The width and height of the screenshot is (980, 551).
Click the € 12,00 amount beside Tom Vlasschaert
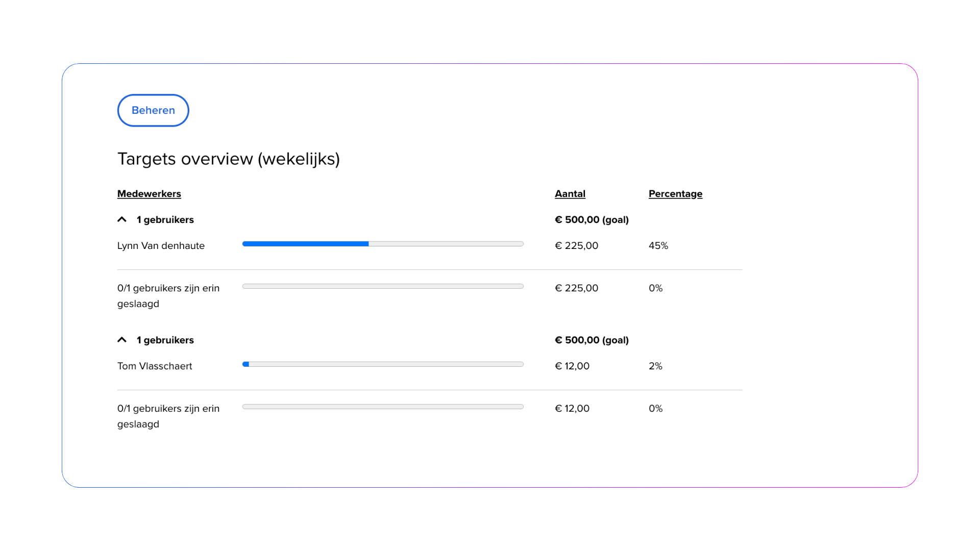(572, 366)
